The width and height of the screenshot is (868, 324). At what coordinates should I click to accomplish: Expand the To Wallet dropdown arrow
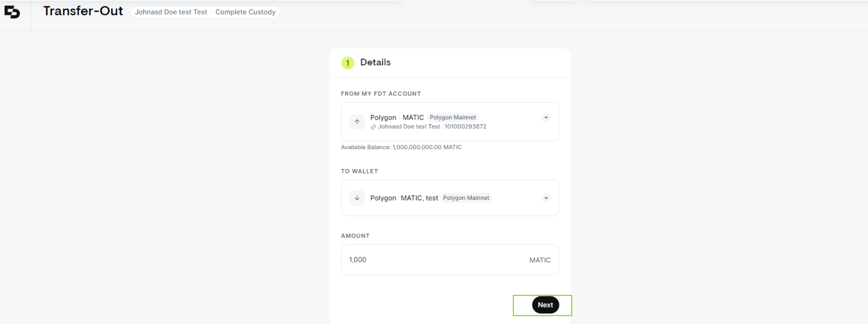pyautogui.click(x=546, y=198)
